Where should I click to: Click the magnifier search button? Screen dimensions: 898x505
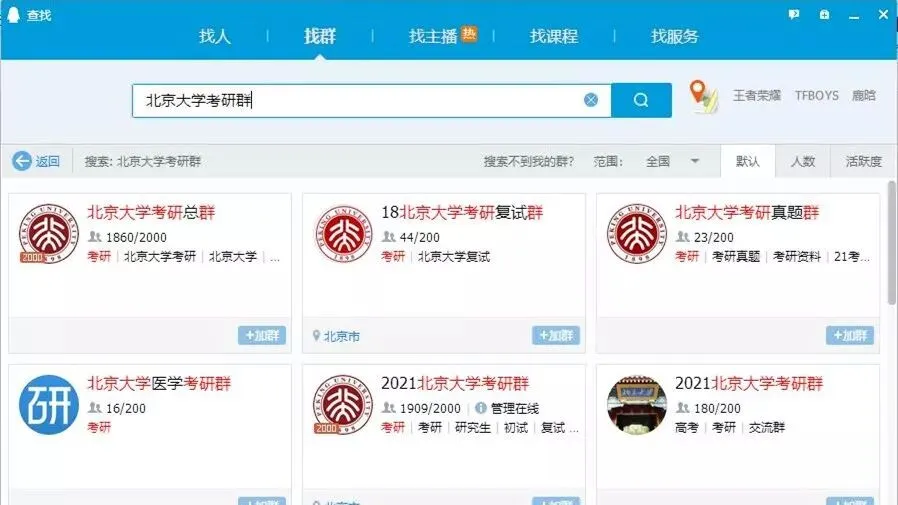641,100
